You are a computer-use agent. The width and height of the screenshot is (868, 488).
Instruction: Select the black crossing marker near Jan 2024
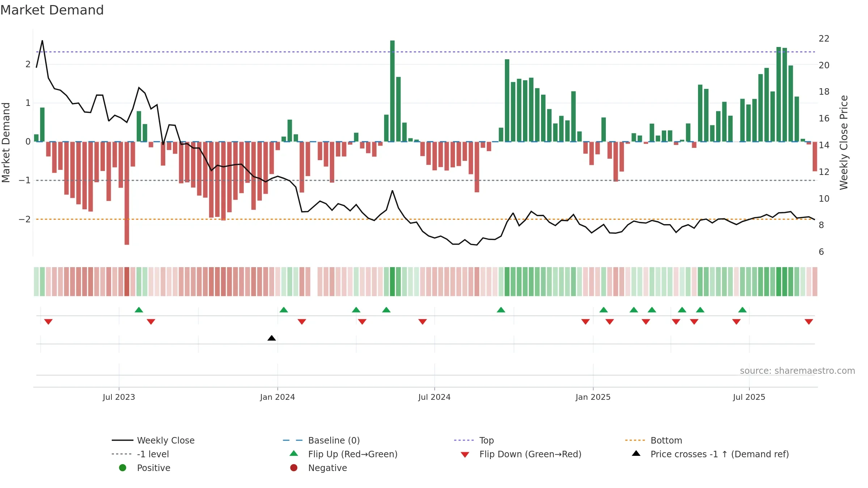pyautogui.click(x=272, y=338)
